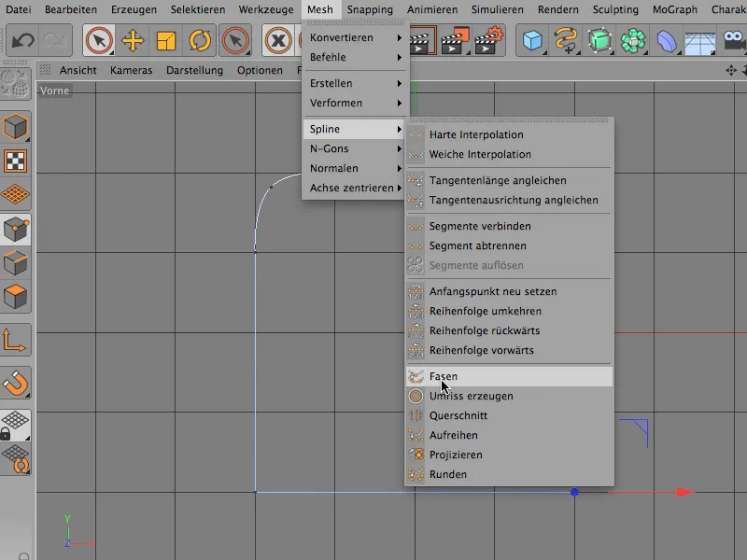
Task: Open viewport Ansicht menu
Action: pos(78,71)
